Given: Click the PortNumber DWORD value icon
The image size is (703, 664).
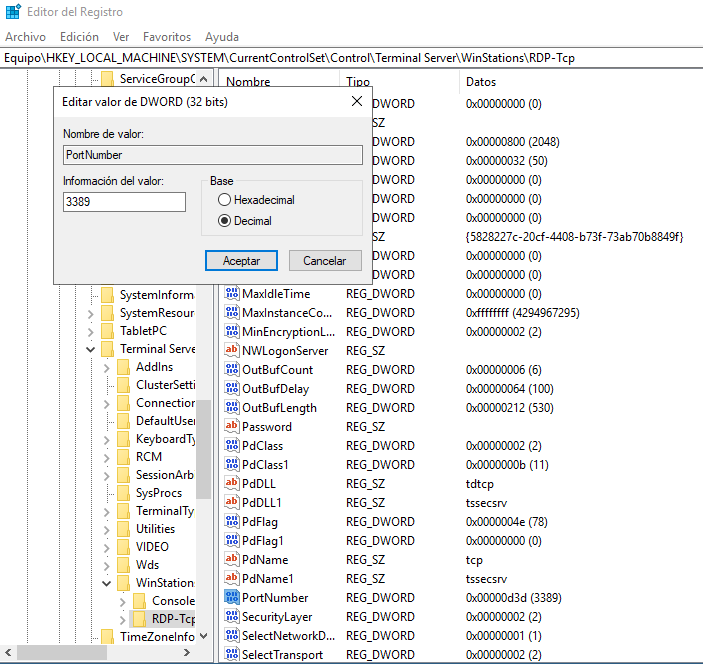Looking at the screenshot, I should [x=232, y=598].
